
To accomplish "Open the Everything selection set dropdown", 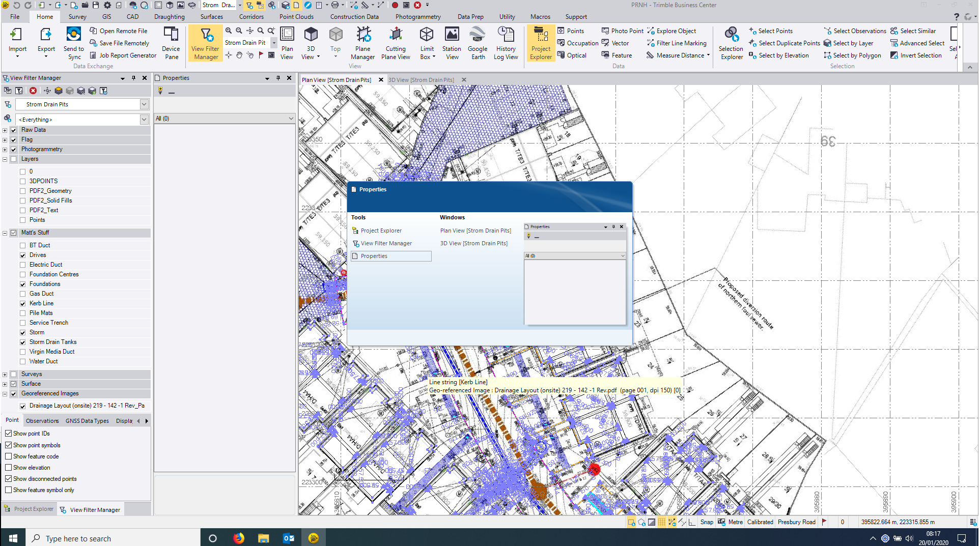I will coord(144,120).
